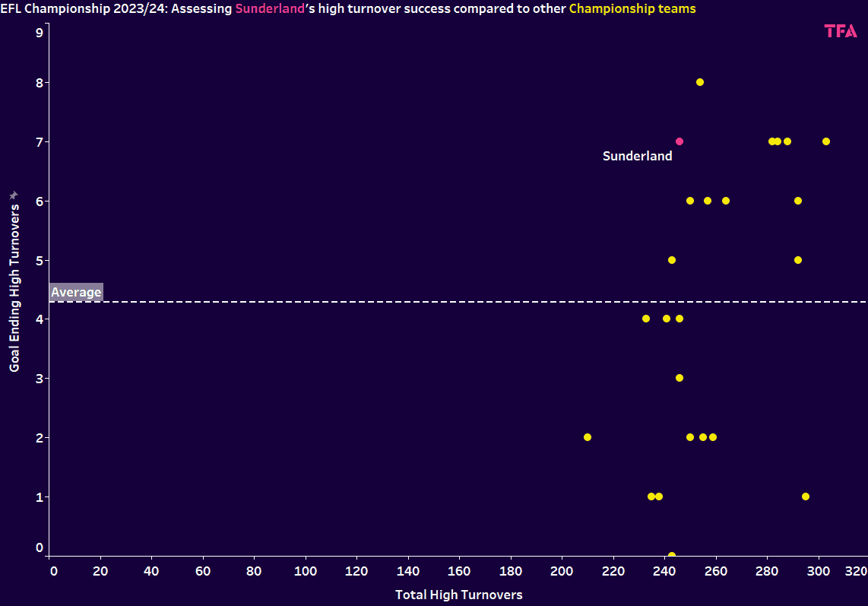Select the 5-goal dot just above the average line
Screen dimensions: 868x606
672,260
